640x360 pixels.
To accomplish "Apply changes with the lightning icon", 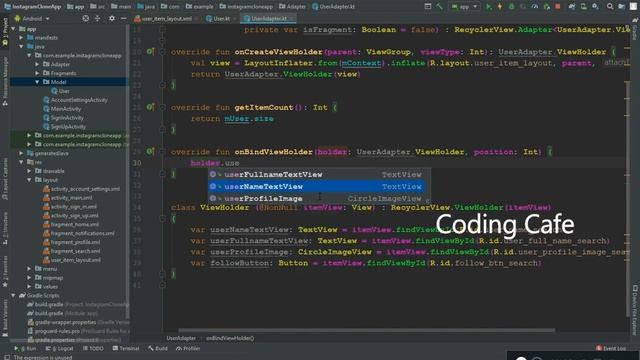I will [x=500, y=6].
